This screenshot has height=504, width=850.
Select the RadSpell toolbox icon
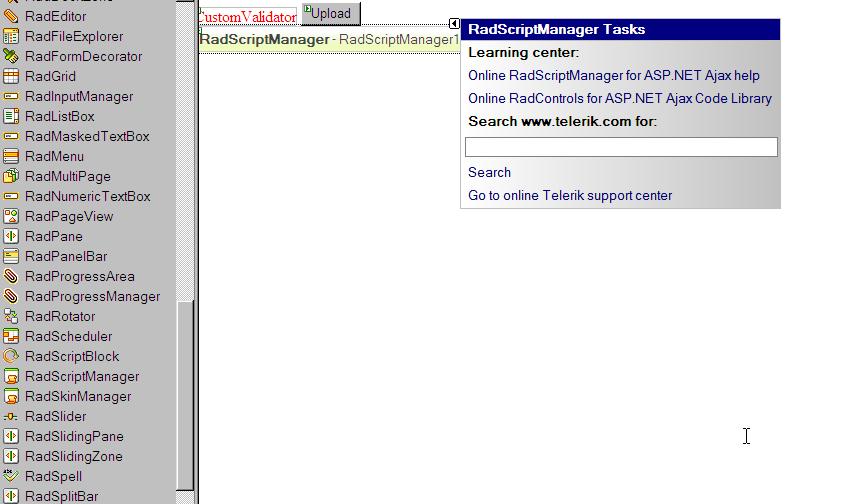pos(11,476)
